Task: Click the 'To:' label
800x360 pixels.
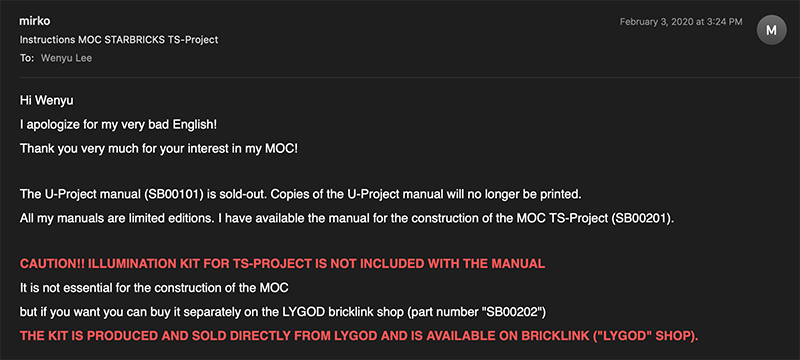Action: (27, 58)
